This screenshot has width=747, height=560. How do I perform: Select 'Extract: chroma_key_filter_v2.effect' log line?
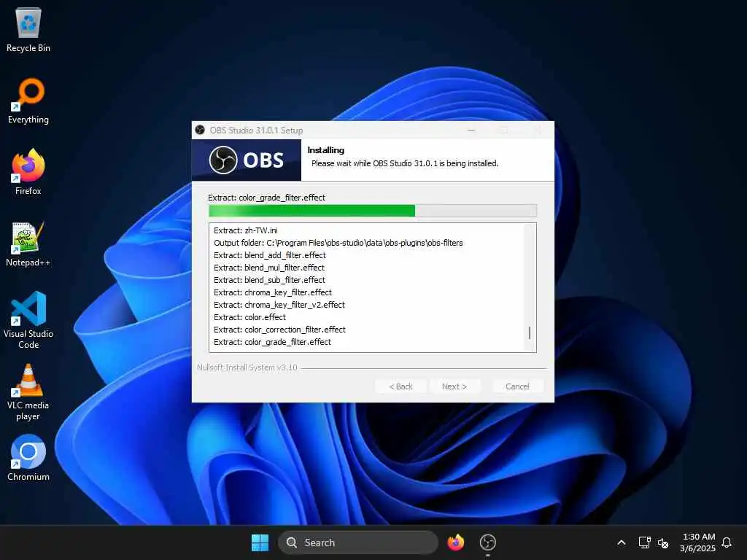click(x=279, y=305)
